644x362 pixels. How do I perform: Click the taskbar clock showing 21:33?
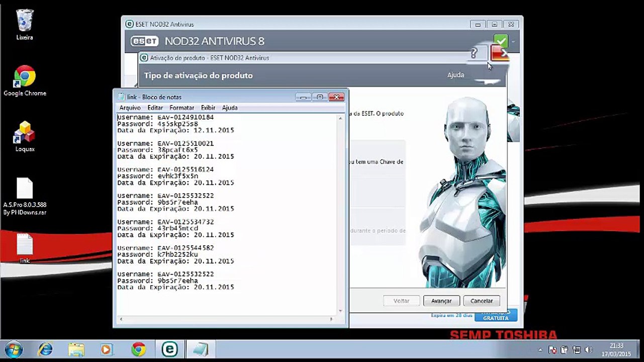coord(616,349)
